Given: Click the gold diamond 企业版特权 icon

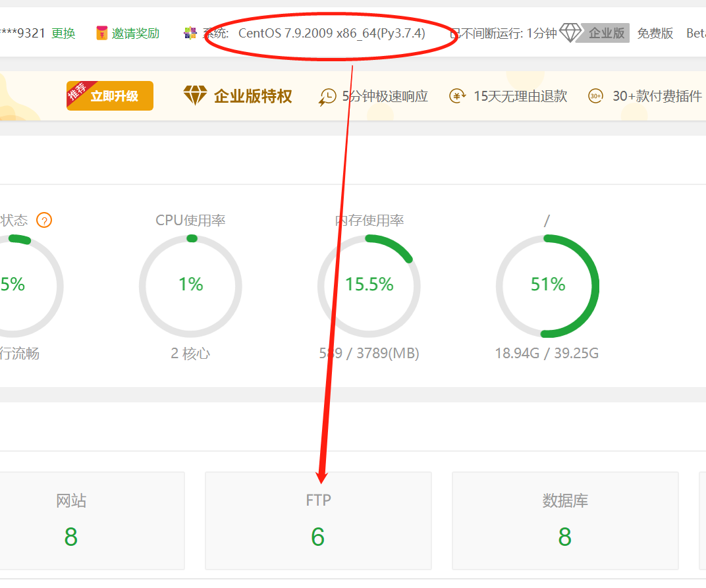Looking at the screenshot, I should coord(195,95).
